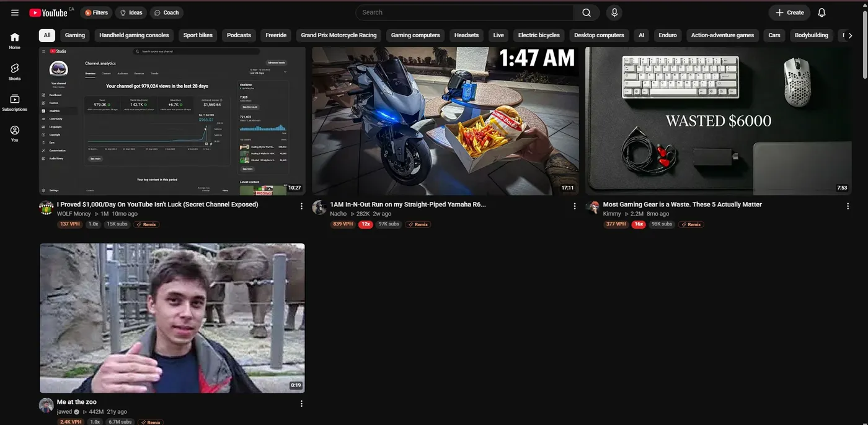
Task: Open Kimmy channel avatar
Action: click(593, 208)
